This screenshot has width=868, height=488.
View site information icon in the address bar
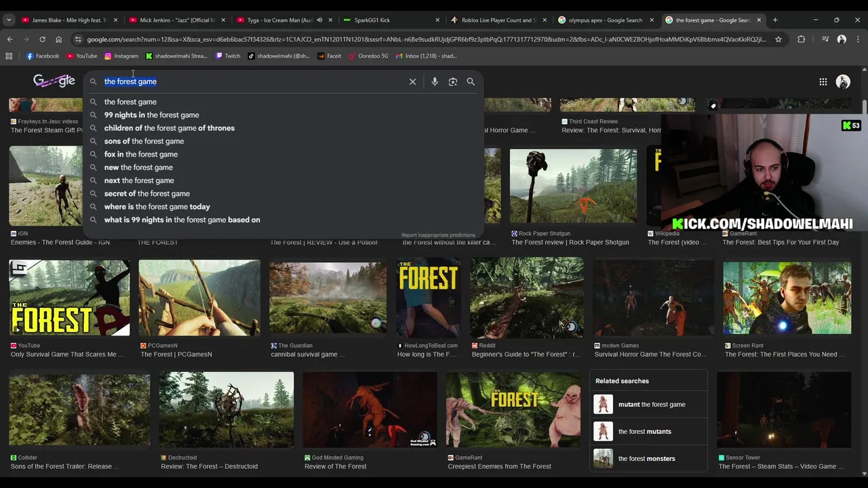click(x=78, y=39)
